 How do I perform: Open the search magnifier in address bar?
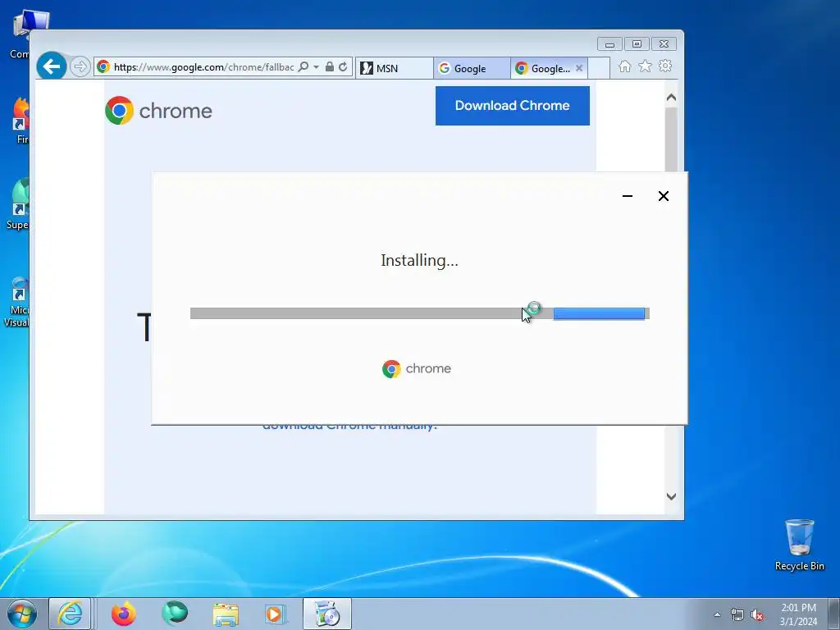[x=304, y=67]
